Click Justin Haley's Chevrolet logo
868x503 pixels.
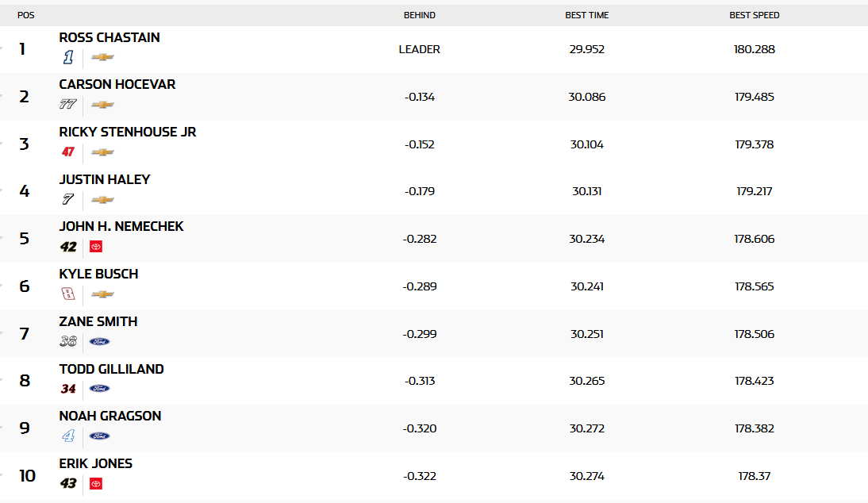pos(102,200)
